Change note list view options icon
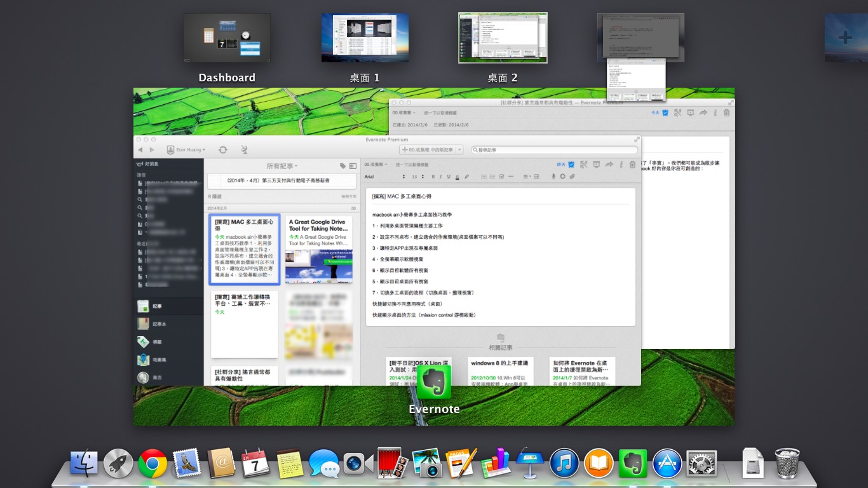Image resolution: width=868 pixels, height=488 pixels. [353, 166]
